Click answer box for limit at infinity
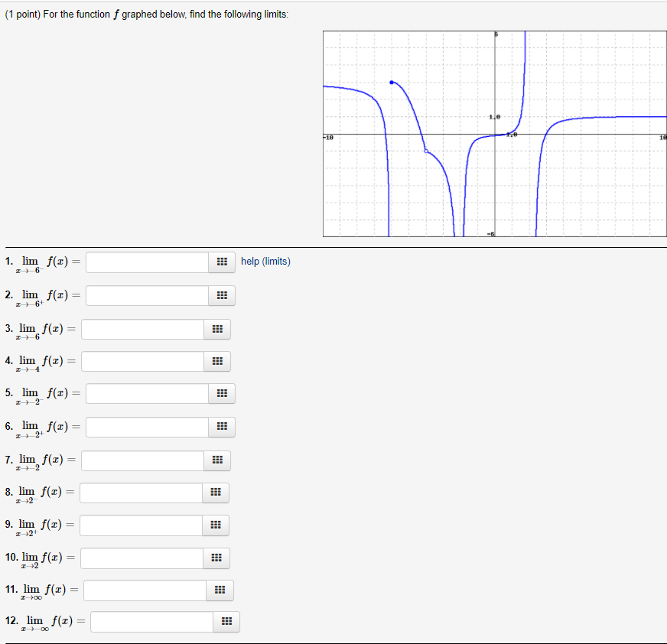The image size is (667, 644). [145, 590]
